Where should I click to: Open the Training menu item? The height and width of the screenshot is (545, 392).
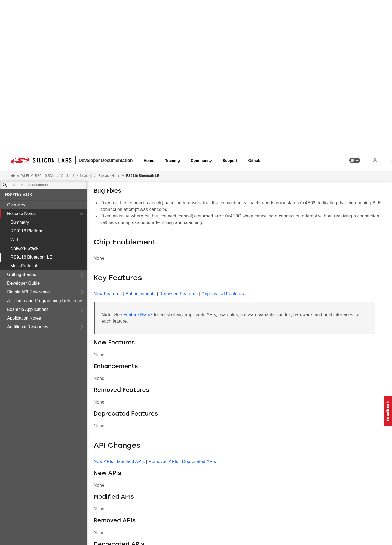172,161
